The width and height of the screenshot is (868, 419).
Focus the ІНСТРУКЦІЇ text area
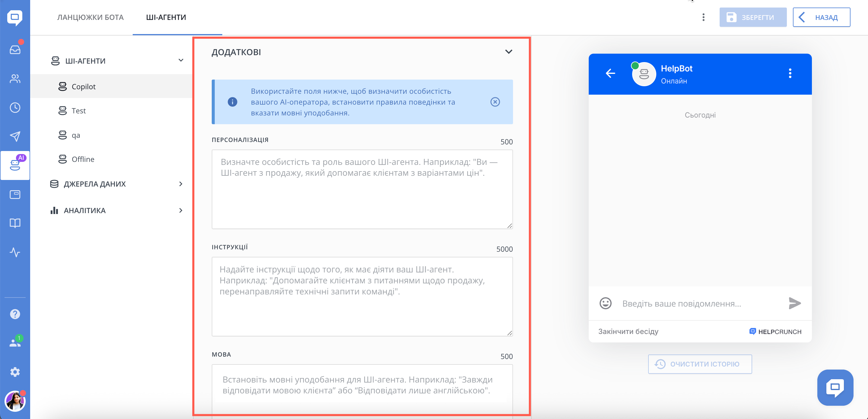pos(362,297)
